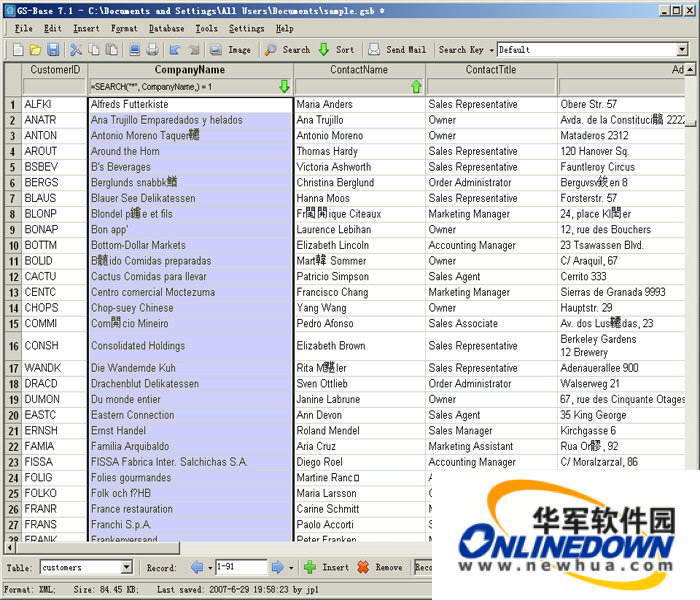This screenshot has height=600, width=700.
Task: Click the Copy toolbar icon
Action: [94, 50]
